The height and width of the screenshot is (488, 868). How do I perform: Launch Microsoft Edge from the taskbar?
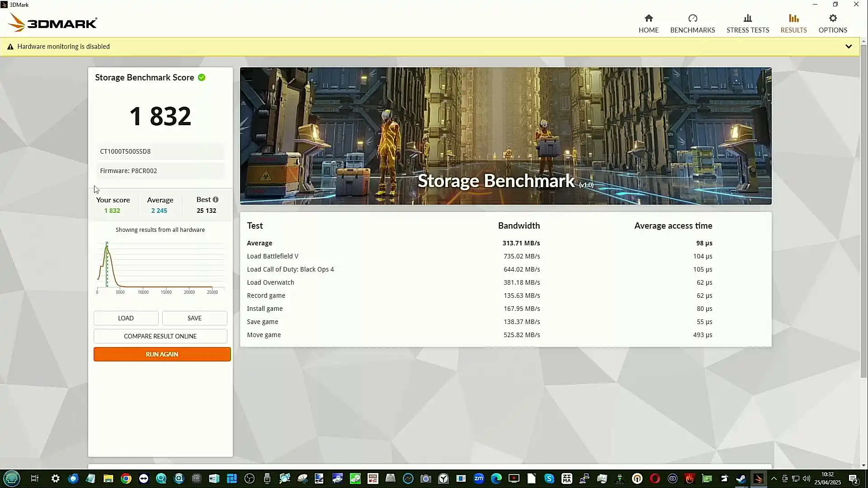click(496, 479)
